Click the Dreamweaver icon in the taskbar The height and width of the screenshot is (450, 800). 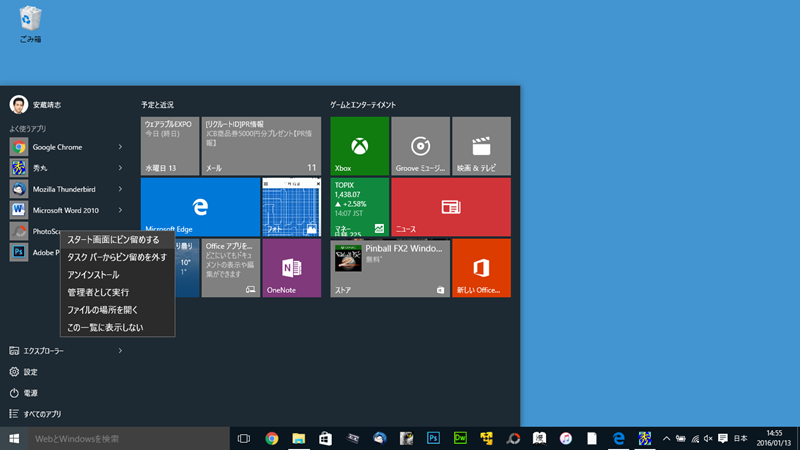point(461,438)
